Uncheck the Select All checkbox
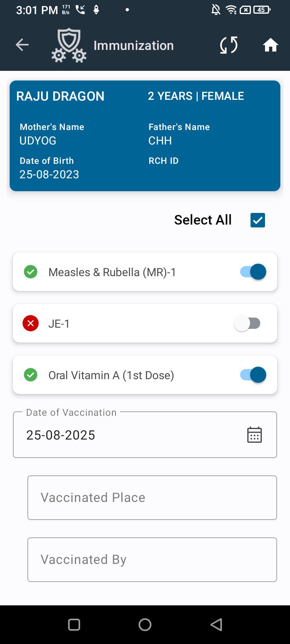The height and width of the screenshot is (644, 290). pyautogui.click(x=258, y=220)
